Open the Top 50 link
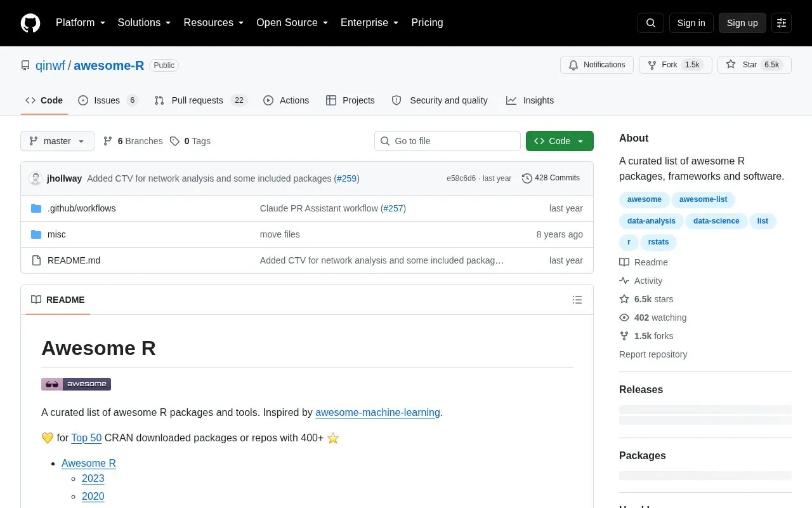The image size is (812, 508). tap(86, 438)
